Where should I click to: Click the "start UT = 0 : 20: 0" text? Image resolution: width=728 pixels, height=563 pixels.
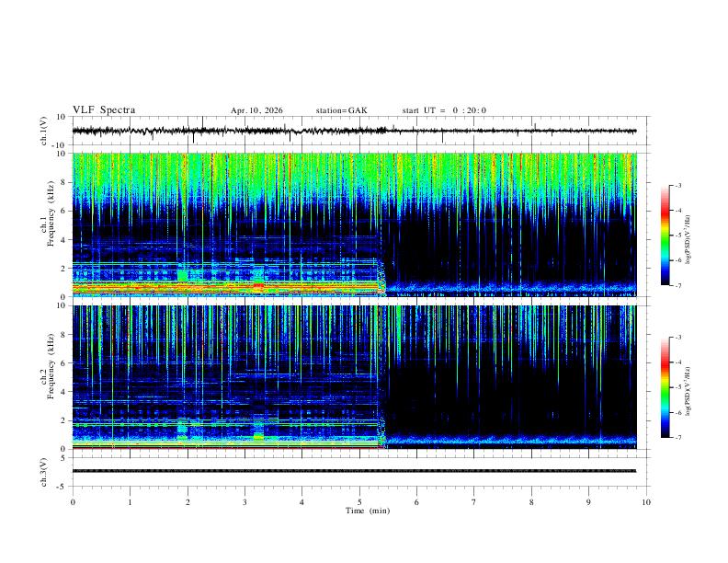(x=444, y=110)
